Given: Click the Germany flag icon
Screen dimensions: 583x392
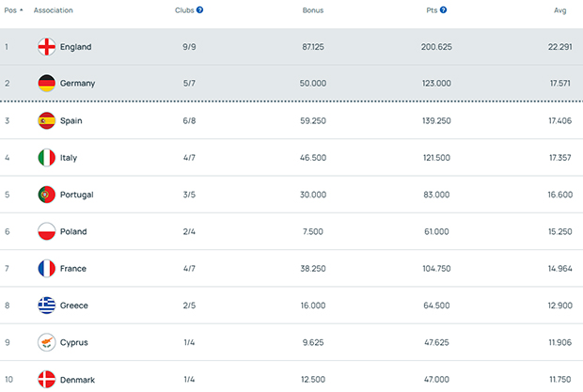Looking at the screenshot, I should pyautogui.click(x=46, y=83).
